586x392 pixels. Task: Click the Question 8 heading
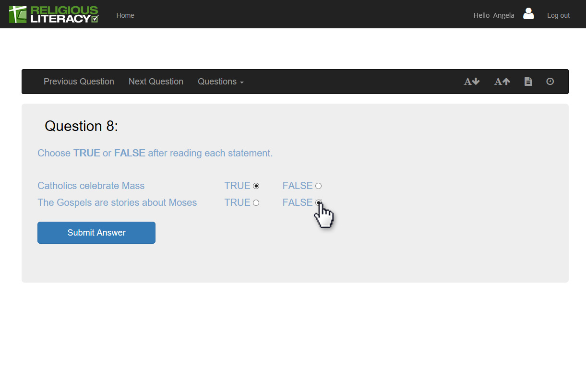pos(81,126)
